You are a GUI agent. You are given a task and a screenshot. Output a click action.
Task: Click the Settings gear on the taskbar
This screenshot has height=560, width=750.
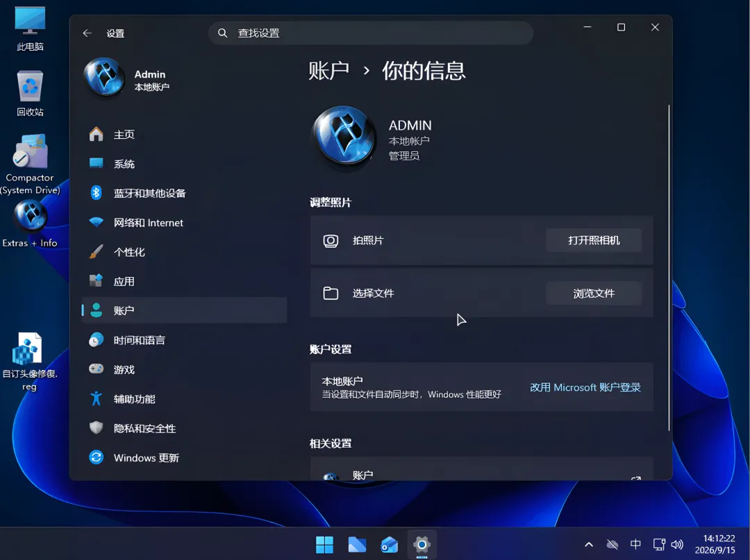coord(422,545)
